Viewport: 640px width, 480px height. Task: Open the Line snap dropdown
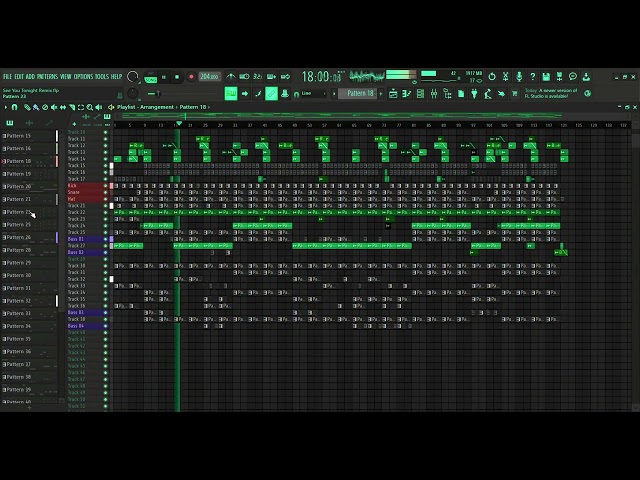[x=313, y=93]
